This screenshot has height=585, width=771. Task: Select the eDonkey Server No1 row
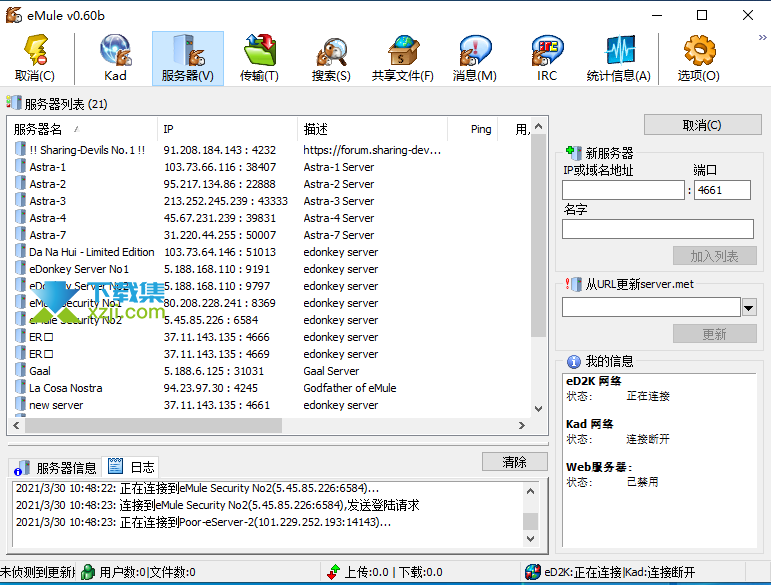[x=269, y=269]
